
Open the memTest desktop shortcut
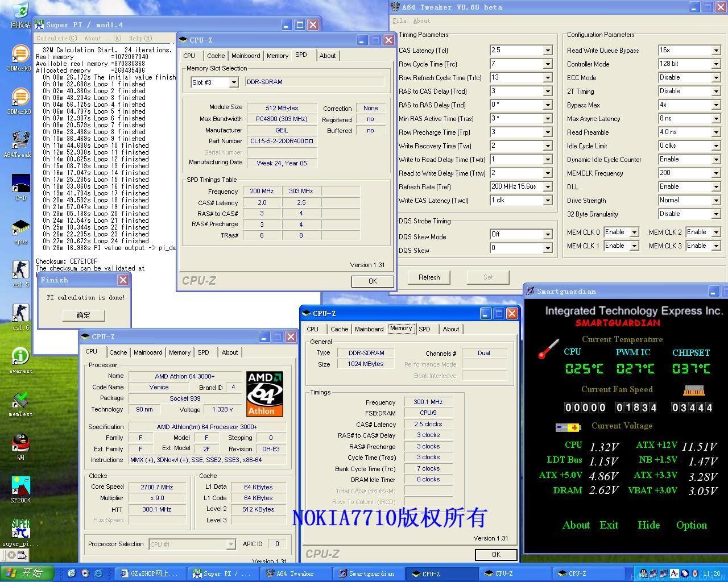coord(20,404)
